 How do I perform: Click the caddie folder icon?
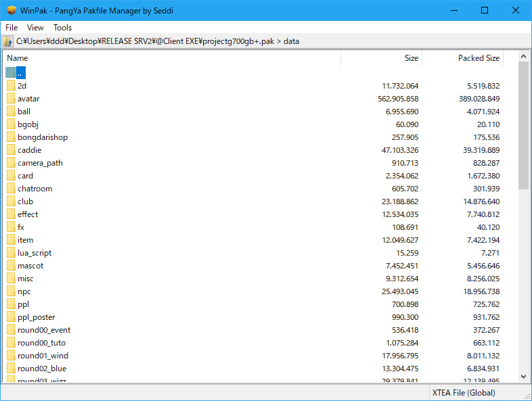(11, 150)
